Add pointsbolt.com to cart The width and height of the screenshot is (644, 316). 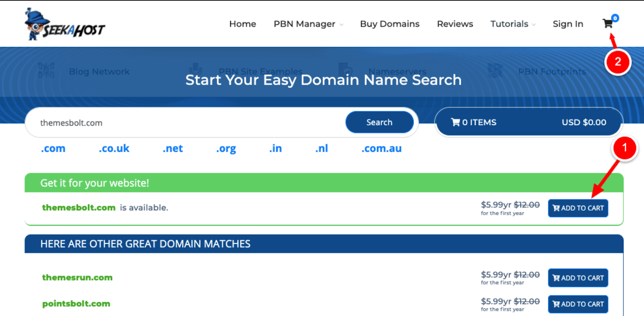[x=578, y=304]
